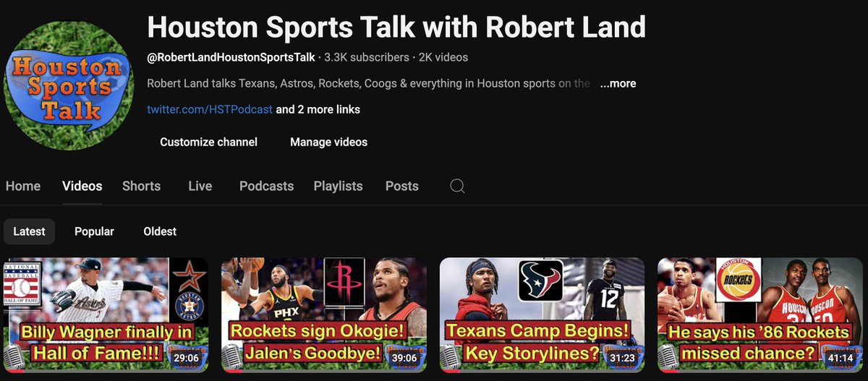View the Playlists tab
The height and width of the screenshot is (381, 868).
click(338, 187)
